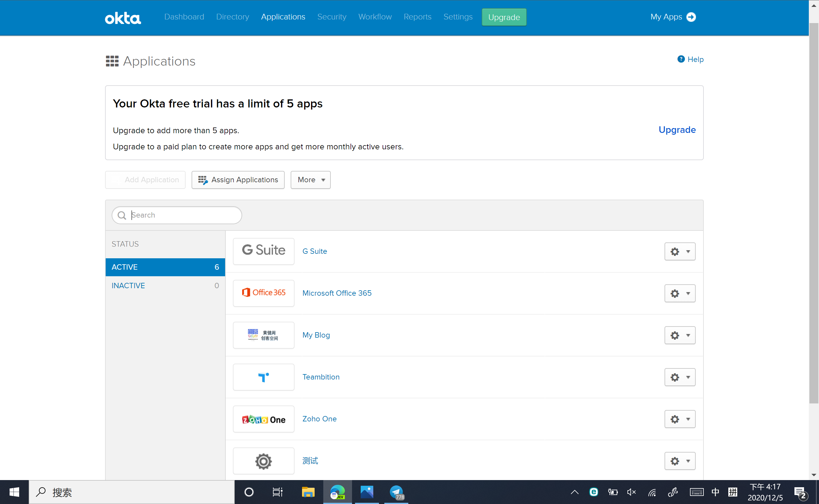Open the Directory menu in the navbar
819x504 pixels.
tap(232, 17)
